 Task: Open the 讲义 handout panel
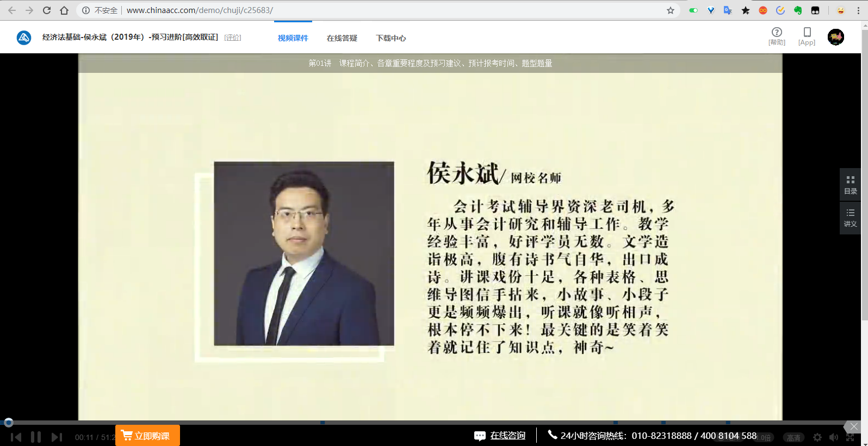(x=850, y=218)
